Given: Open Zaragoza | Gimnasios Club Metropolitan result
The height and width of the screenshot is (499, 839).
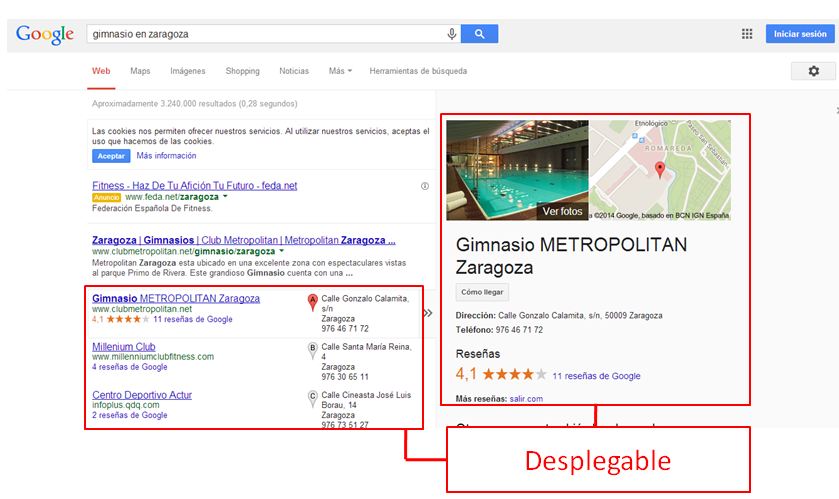Looking at the screenshot, I should click(x=243, y=240).
